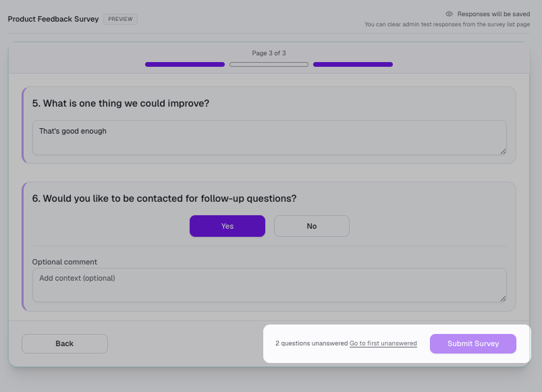Click the highlighted 'Yes' choice under question 6

227,225
